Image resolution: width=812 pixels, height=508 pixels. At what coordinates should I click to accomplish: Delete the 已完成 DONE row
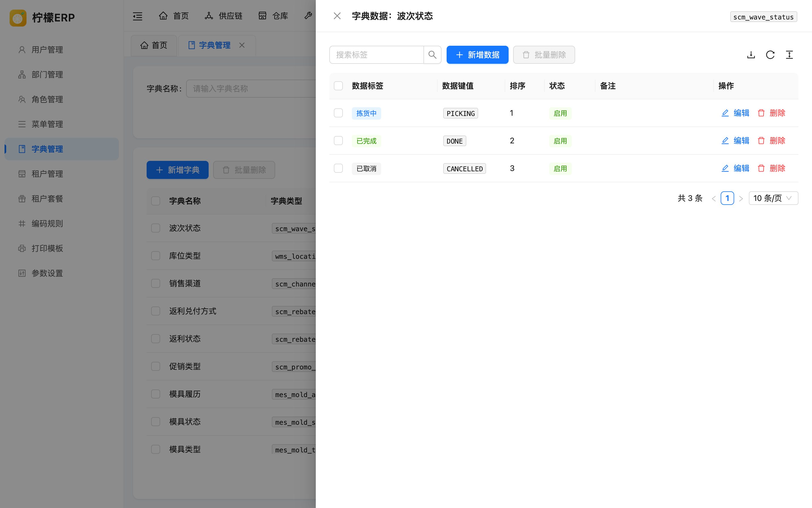(771, 141)
